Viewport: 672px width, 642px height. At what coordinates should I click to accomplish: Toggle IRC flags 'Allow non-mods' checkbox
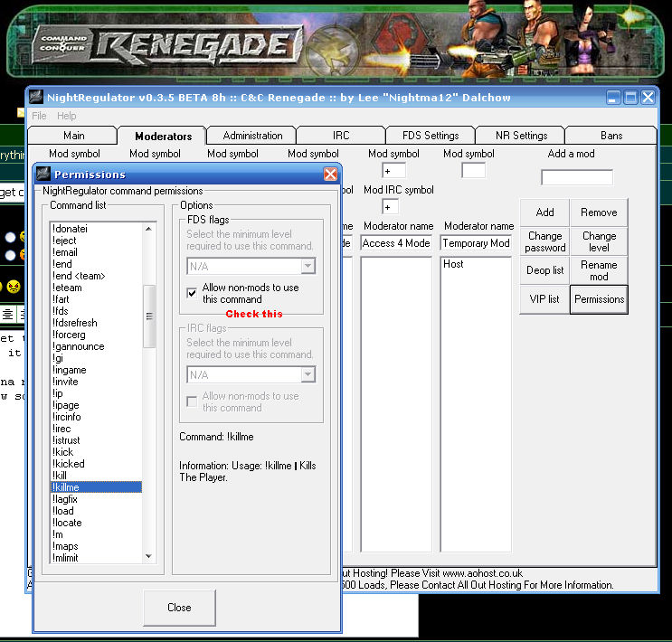point(192,401)
